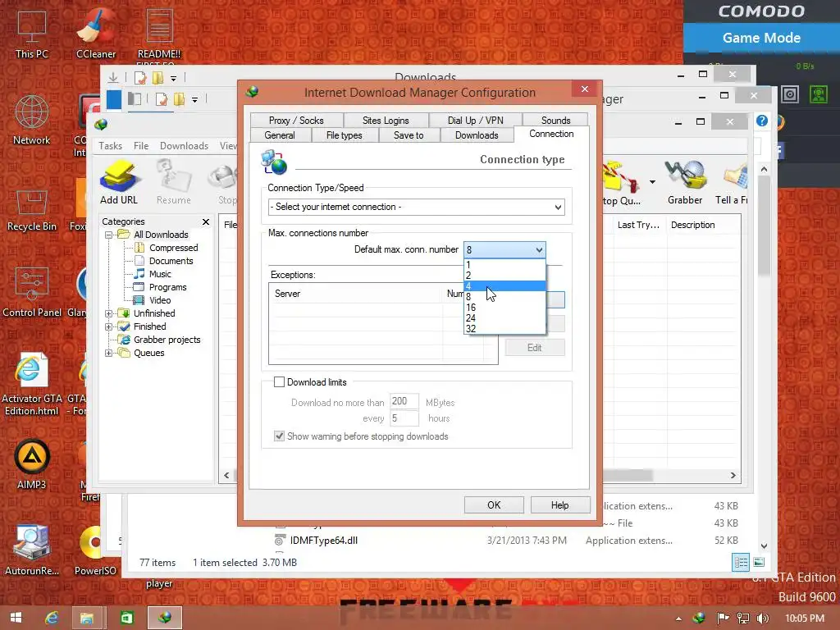Collapse the All Downloads tree node

click(x=108, y=235)
